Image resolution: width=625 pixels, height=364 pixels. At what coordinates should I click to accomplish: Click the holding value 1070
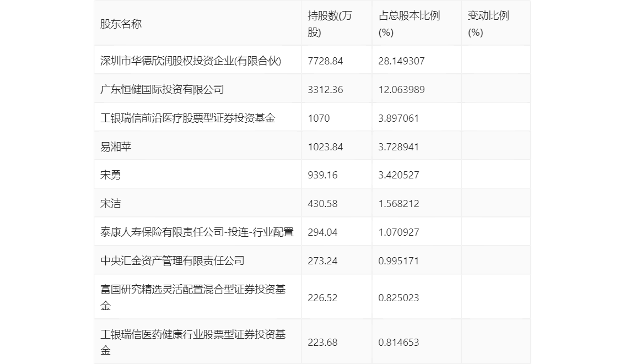click(x=319, y=118)
